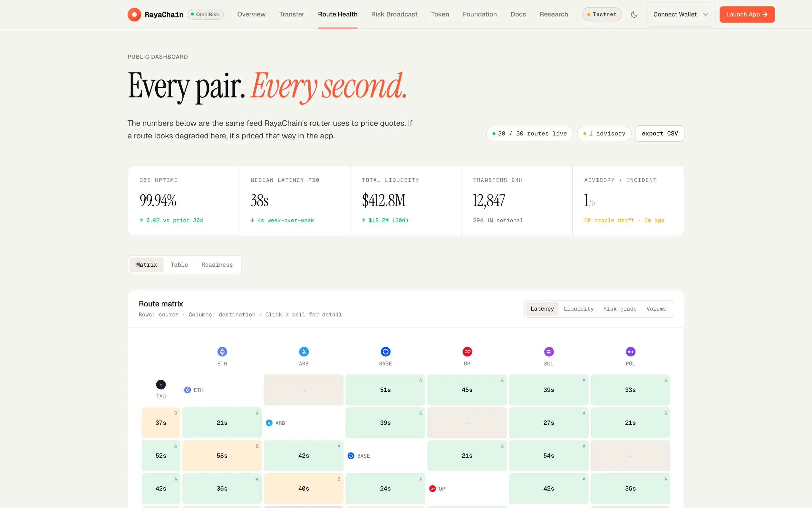812x508 pixels.
Task: Open the Risk Broadcast nav item
Action: click(x=394, y=15)
